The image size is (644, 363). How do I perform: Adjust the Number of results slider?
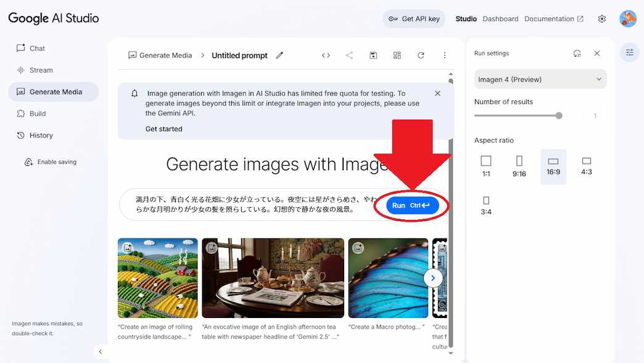(x=559, y=115)
